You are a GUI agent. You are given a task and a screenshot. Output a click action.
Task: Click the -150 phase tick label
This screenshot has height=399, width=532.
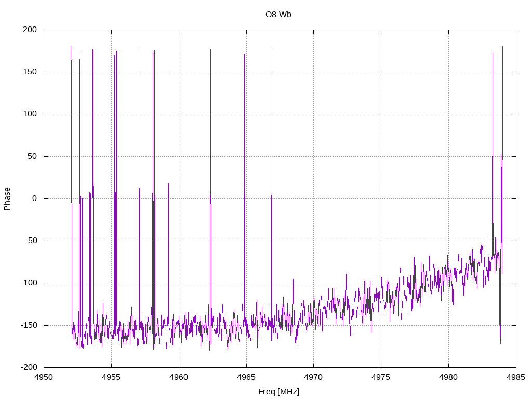tap(29, 325)
